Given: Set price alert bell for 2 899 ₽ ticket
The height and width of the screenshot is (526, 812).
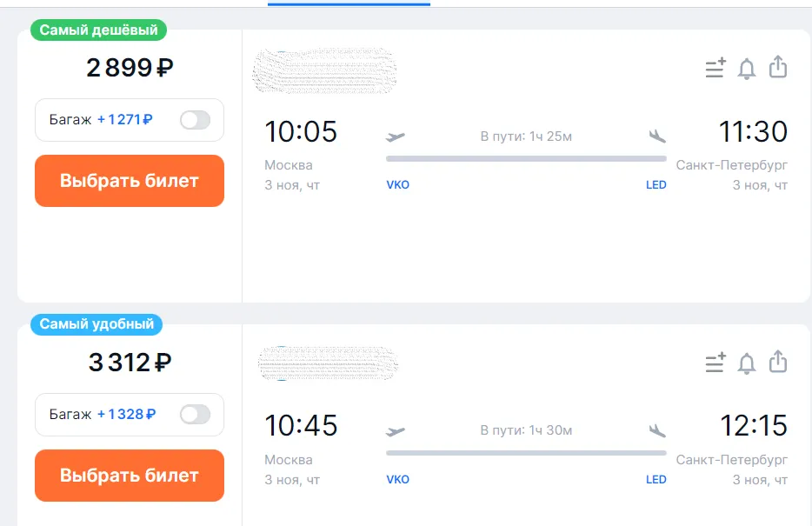Looking at the screenshot, I should click(747, 69).
